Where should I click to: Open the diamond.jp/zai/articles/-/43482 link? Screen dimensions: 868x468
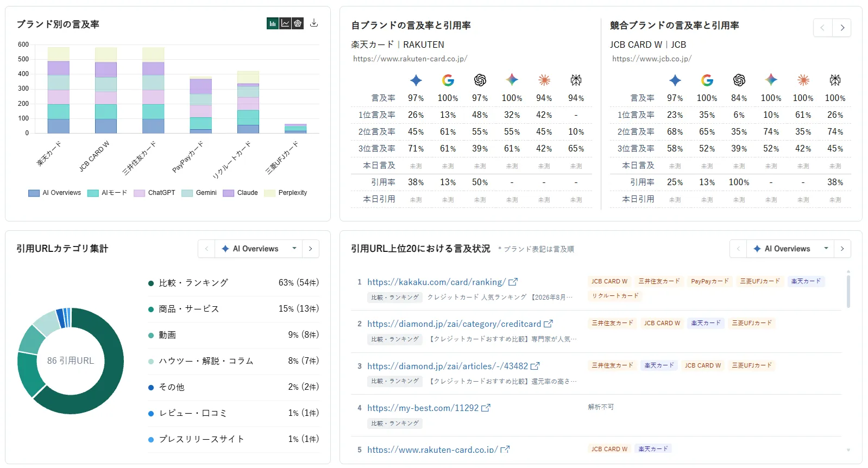448,366
